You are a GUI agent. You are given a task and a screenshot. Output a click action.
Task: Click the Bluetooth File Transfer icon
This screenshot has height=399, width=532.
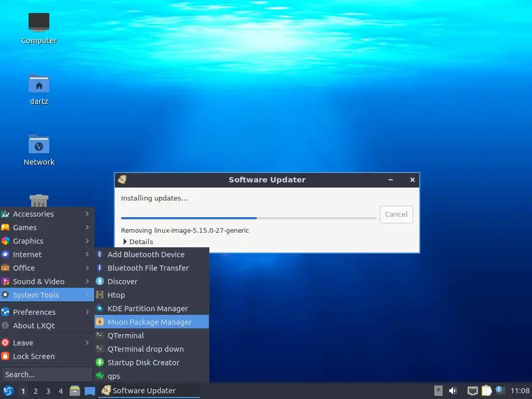click(x=99, y=268)
